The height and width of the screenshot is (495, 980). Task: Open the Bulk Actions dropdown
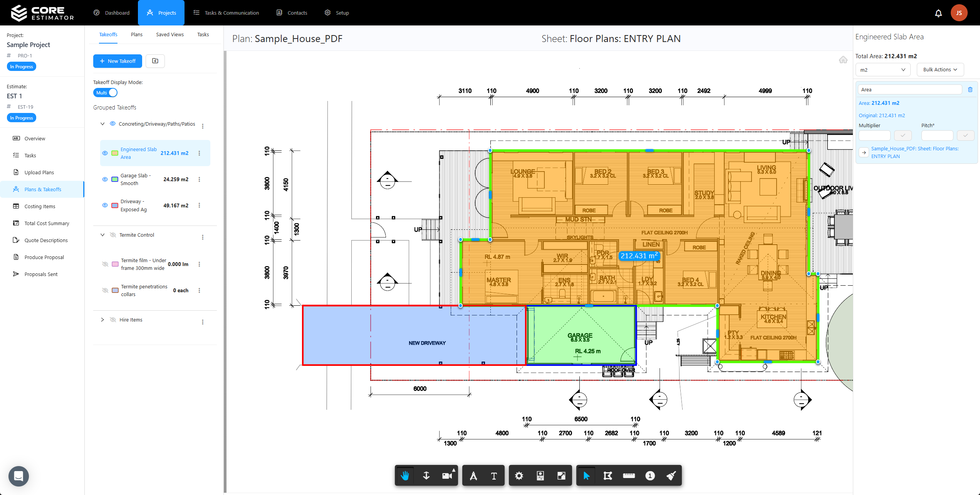[940, 69]
